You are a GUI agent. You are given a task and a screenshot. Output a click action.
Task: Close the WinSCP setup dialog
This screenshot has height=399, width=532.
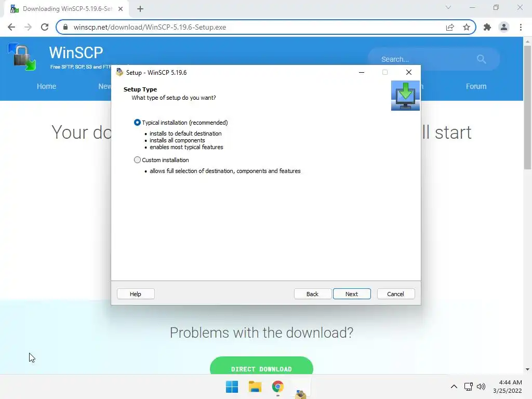tap(409, 72)
